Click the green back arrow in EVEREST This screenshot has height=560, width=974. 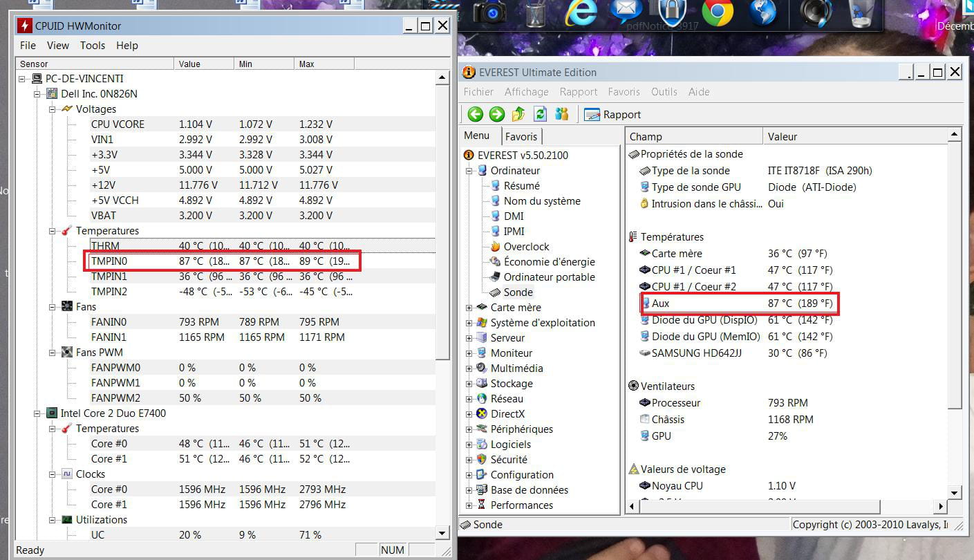(x=475, y=114)
